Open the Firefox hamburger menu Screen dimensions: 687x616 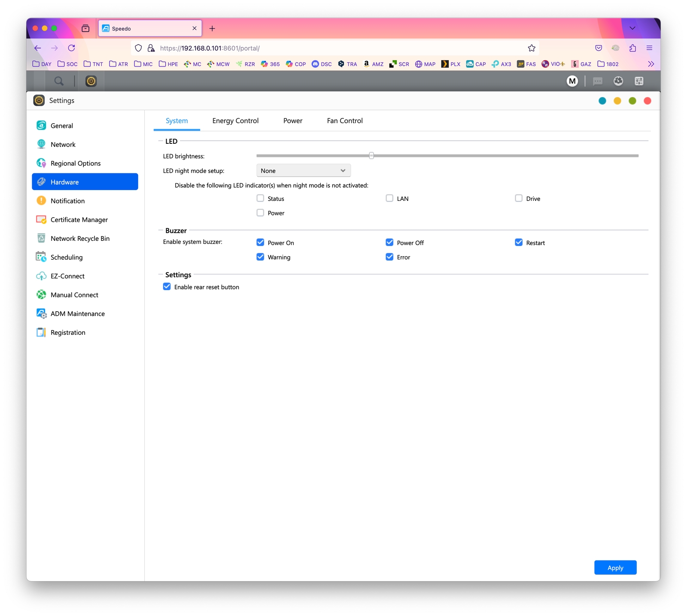coord(649,48)
